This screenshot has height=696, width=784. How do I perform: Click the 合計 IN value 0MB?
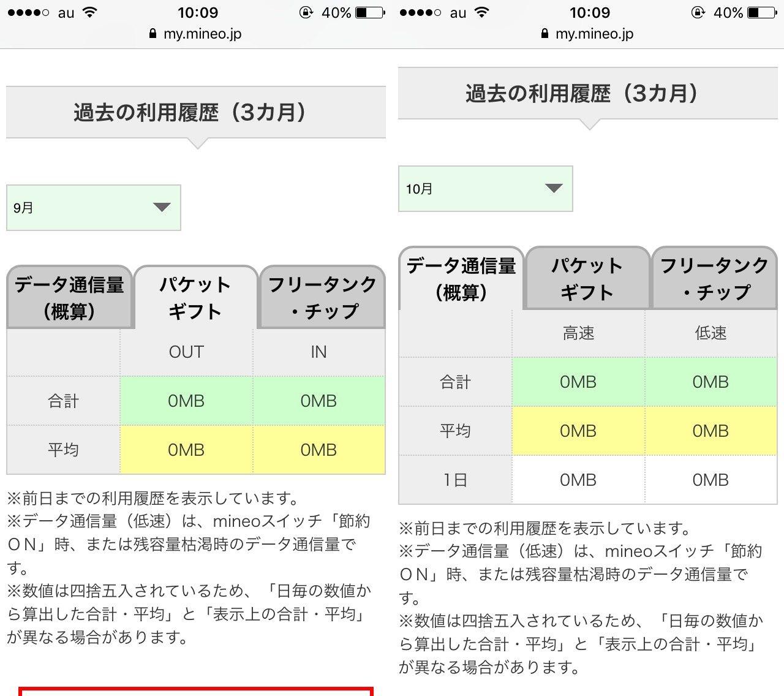[x=318, y=401]
